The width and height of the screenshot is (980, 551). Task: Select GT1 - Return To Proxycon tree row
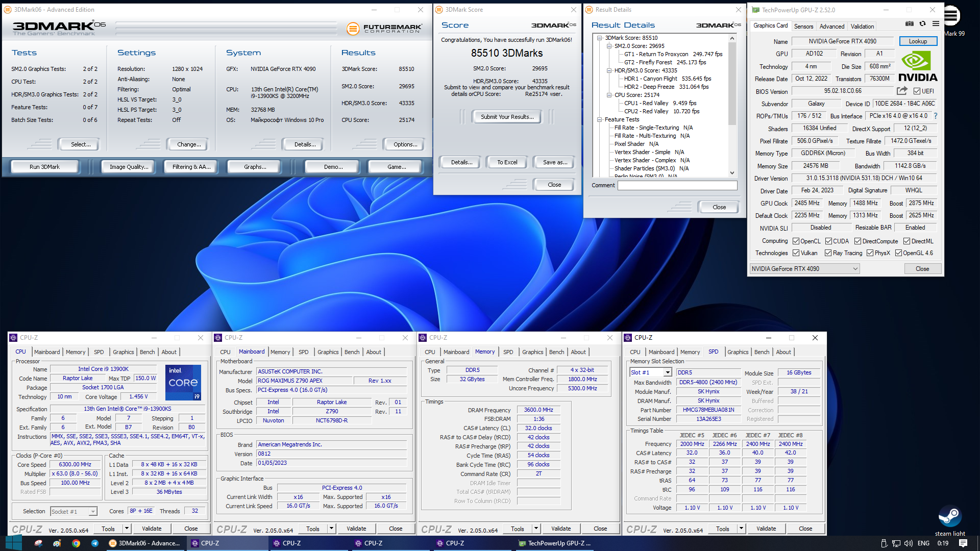click(673, 54)
